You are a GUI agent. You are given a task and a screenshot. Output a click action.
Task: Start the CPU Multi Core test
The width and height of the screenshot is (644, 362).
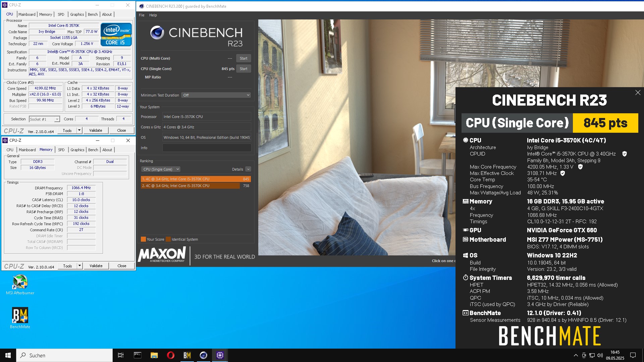tap(244, 58)
